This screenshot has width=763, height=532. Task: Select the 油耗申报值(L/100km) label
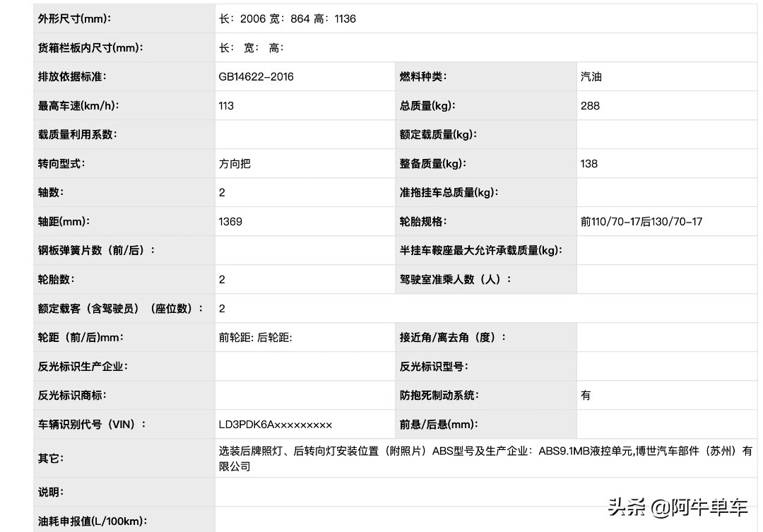pos(93,521)
